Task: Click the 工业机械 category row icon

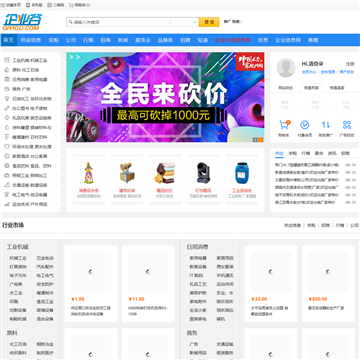Action: coord(6,60)
